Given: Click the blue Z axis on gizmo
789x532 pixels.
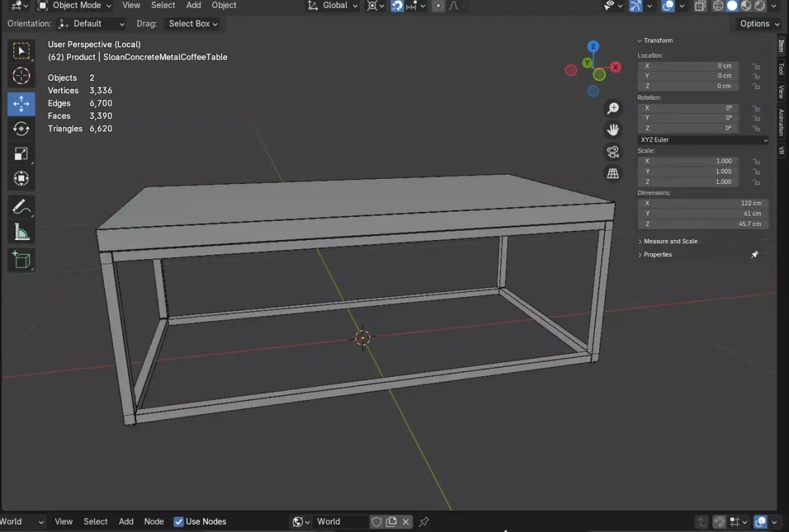Looking at the screenshot, I should coord(593,47).
